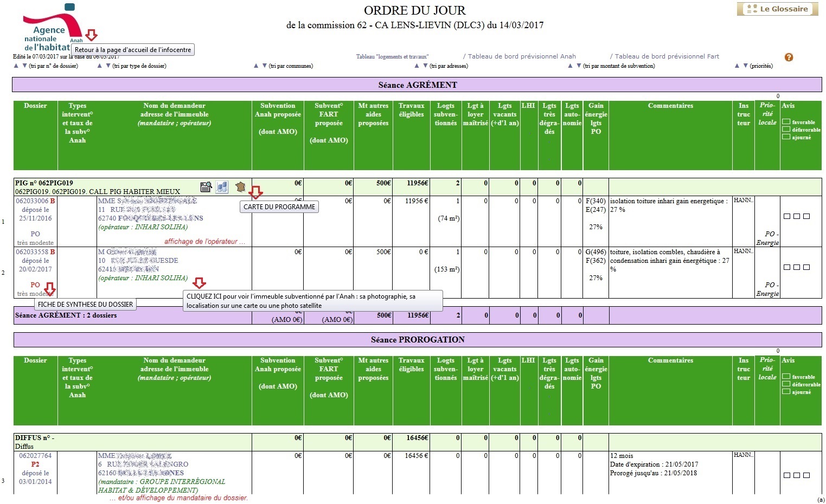826x504 pixels.
Task: Tick last avis checkbox for dossier 062033558
Action: tap(806, 267)
